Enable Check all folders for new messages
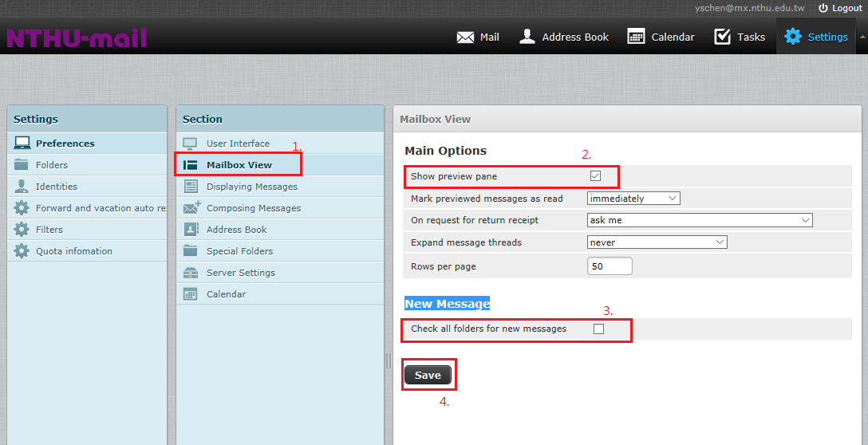868x445 pixels. click(599, 329)
